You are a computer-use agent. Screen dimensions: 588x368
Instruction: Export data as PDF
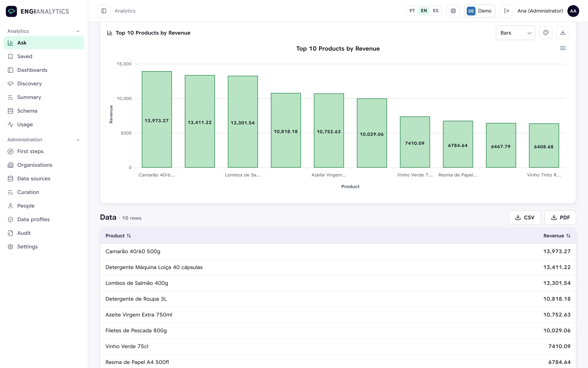pos(560,218)
